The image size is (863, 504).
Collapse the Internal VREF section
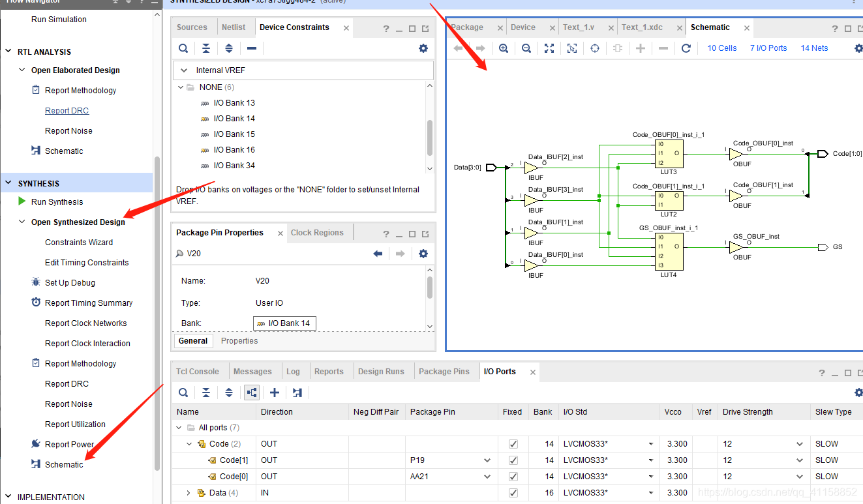click(x=184, y=70)
